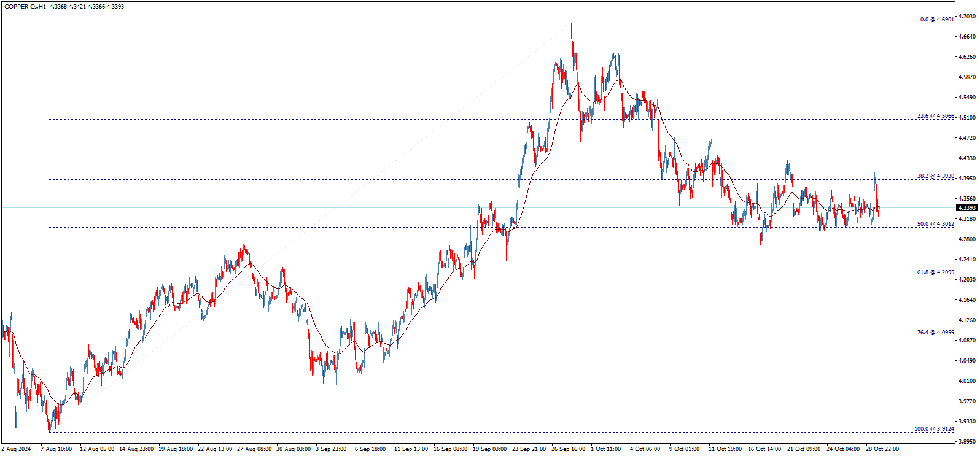Click the 4.0100 price scale label
Image resolution: width=980 pixels, height=456 pixels.
tap(966, 381)
